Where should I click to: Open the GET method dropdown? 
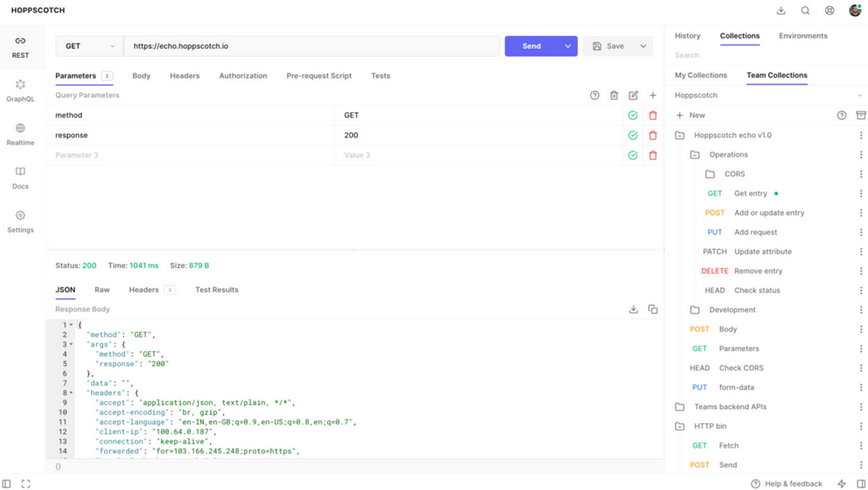click(x=89, y=46)
